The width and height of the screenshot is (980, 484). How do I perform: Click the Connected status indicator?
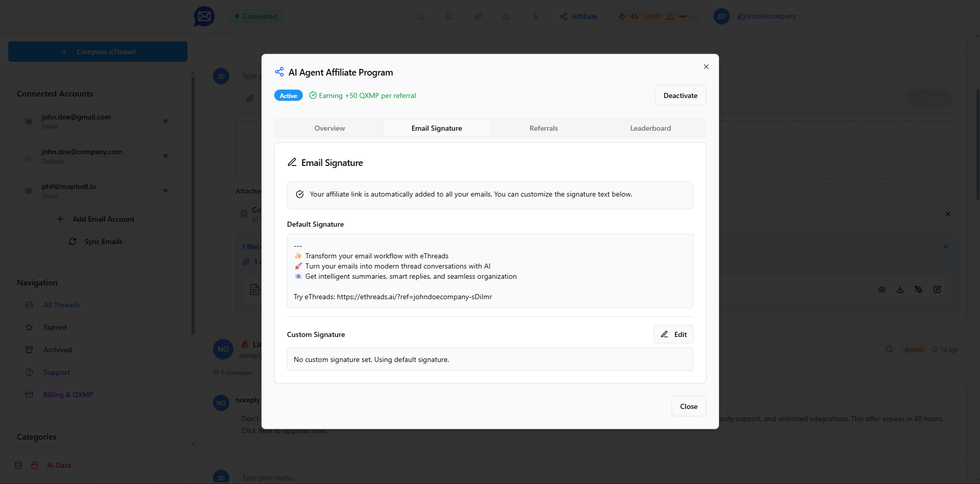coord(256,16)
